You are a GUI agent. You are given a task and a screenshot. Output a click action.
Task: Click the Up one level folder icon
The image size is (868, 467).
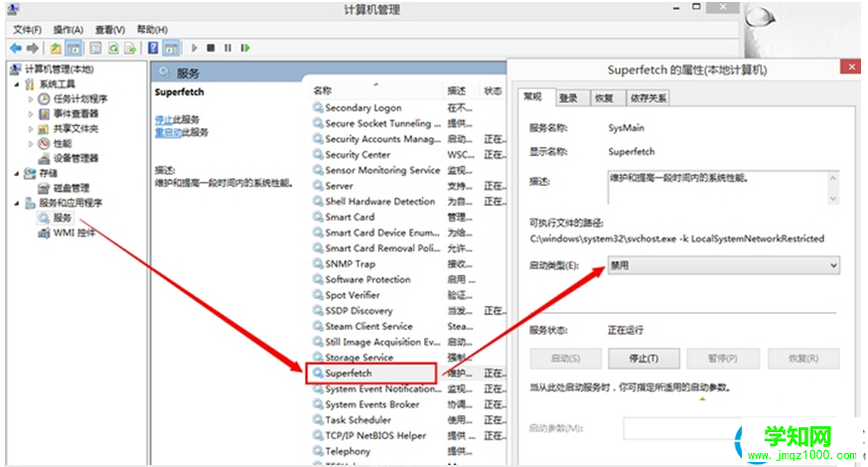point(56,49)
